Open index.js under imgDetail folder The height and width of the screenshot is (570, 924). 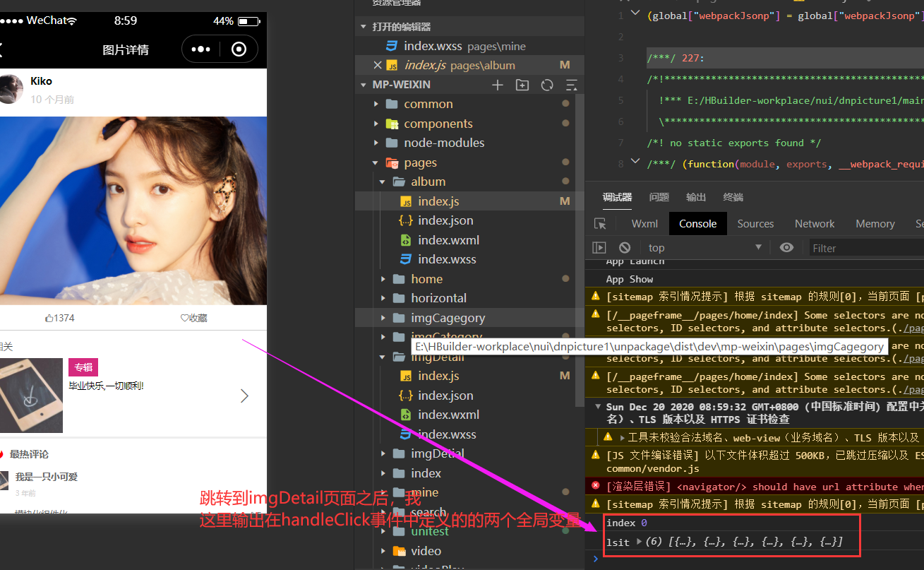click(x=438, y=376)
